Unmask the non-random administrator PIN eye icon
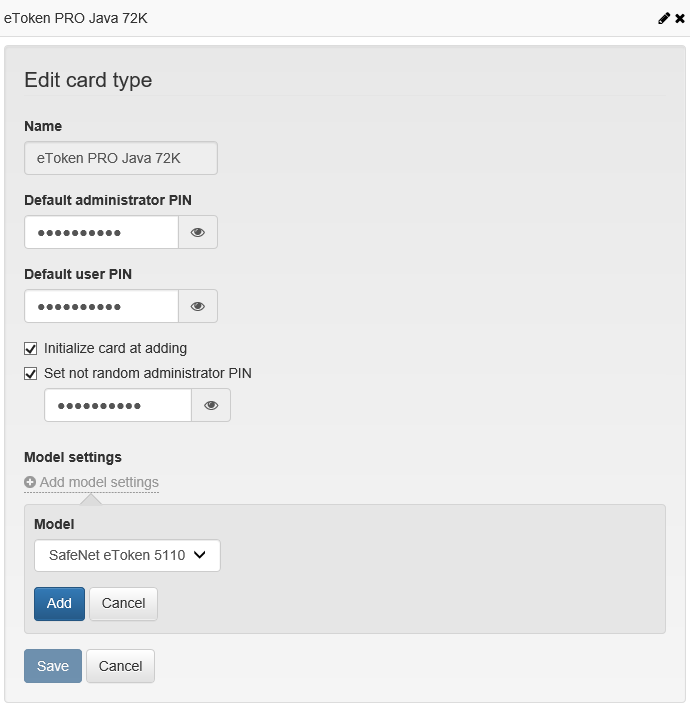 tap(211, 405)
